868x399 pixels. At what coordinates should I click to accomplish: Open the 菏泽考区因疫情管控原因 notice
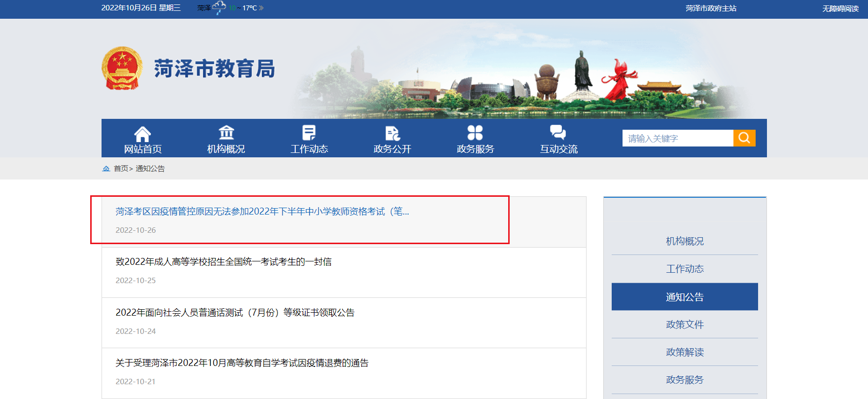click(262, 212)
